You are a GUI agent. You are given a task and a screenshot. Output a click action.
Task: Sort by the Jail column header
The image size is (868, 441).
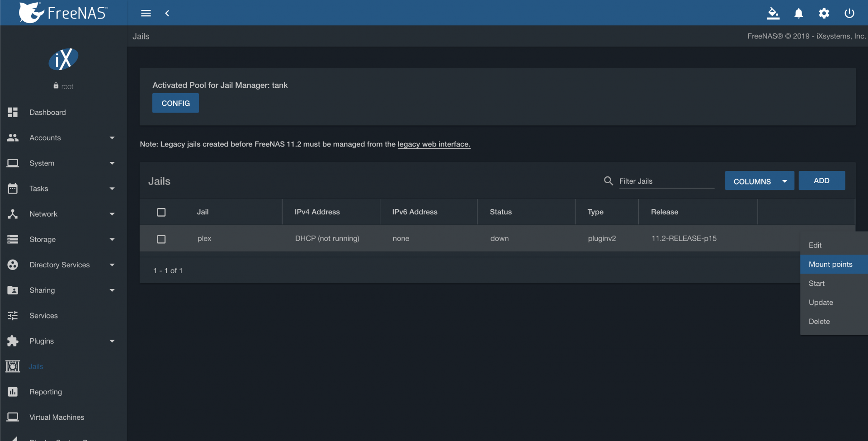(203, 212)
